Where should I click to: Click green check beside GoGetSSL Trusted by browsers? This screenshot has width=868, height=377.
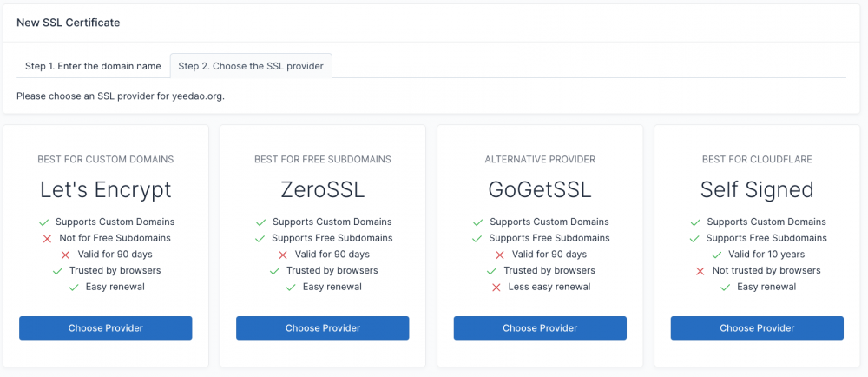(x=491, y=271)
